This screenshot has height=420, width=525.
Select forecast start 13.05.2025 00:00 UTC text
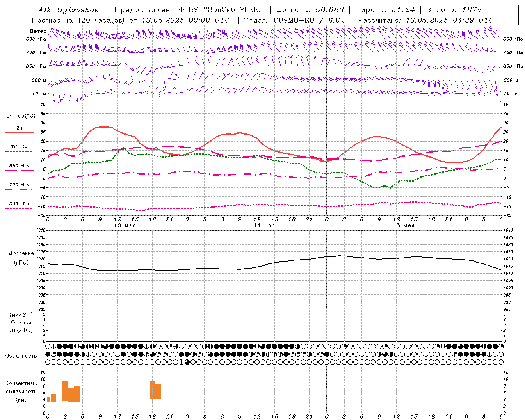pyautogui.click(x=185, y=20)
